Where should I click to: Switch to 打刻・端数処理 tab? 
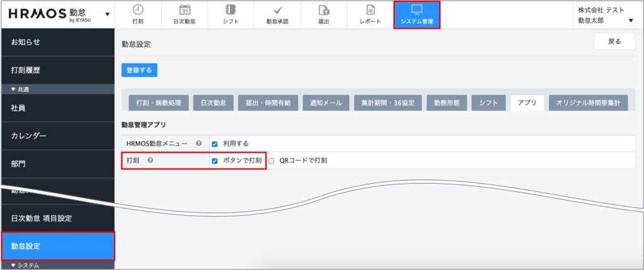click(155, 103)
